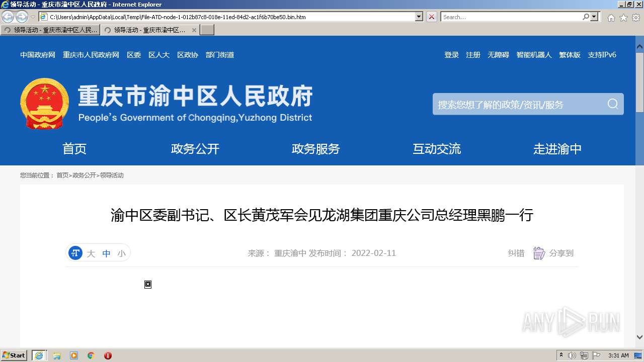
Task: Click the 登录 login link
Action: [451, 55]
